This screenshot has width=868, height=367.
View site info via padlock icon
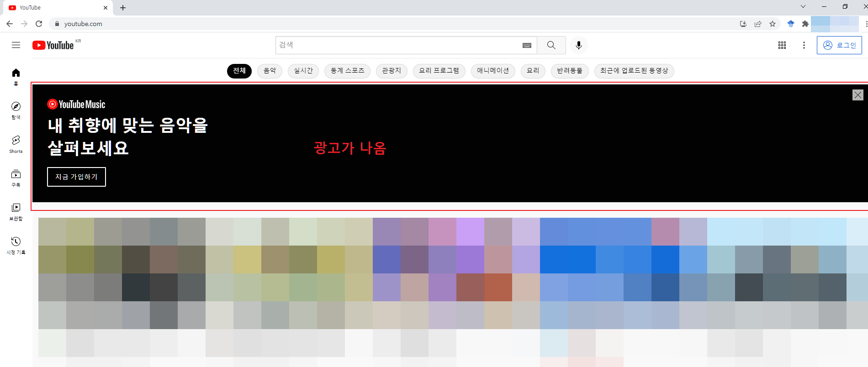[x=57, y=24]
